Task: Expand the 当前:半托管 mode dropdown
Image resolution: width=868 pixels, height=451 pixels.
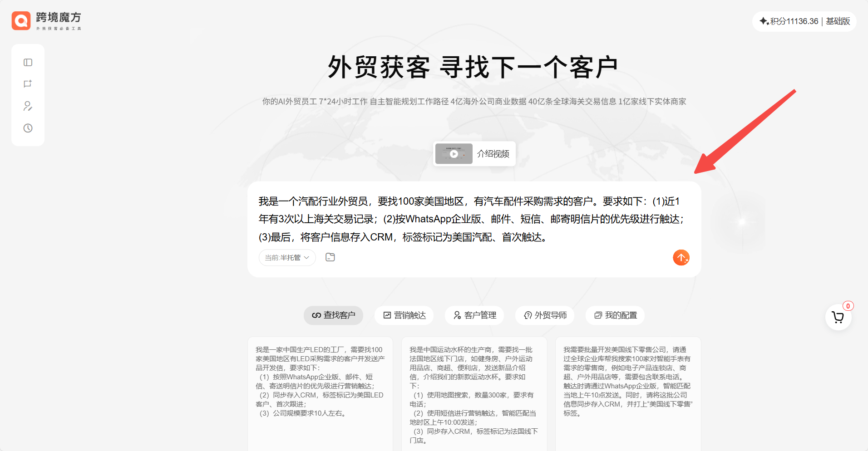Action: click(x=287, y=258)
